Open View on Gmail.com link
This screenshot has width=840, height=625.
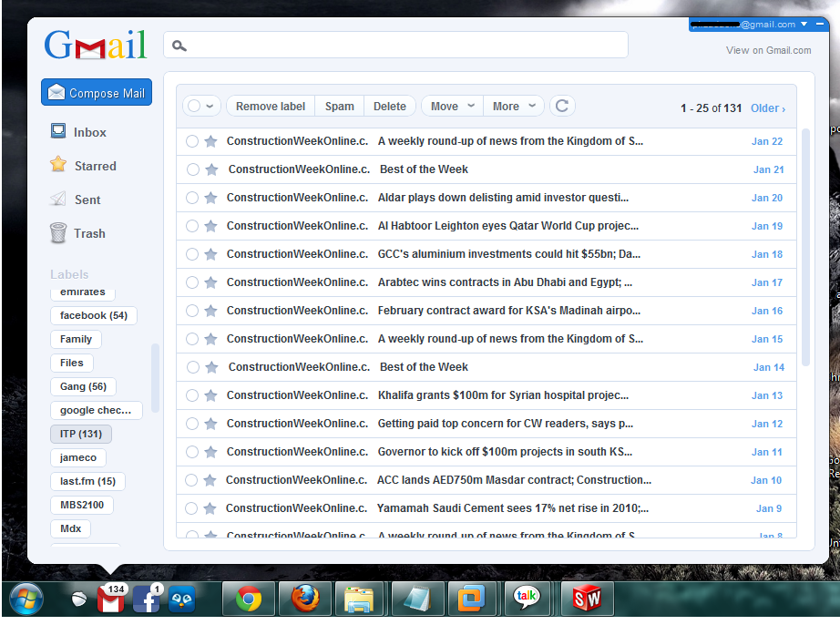click(768, 50)
